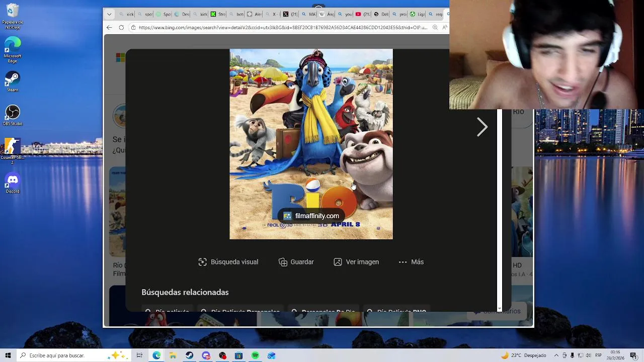Open Edge from the taskbar
644x362 pixels.
click(156, 355)
